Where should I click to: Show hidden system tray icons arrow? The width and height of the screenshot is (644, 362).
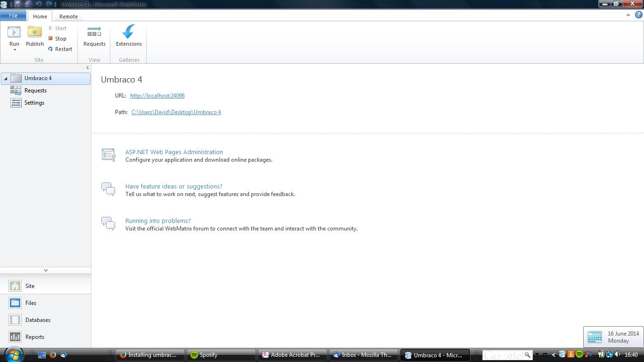[553, 355]
